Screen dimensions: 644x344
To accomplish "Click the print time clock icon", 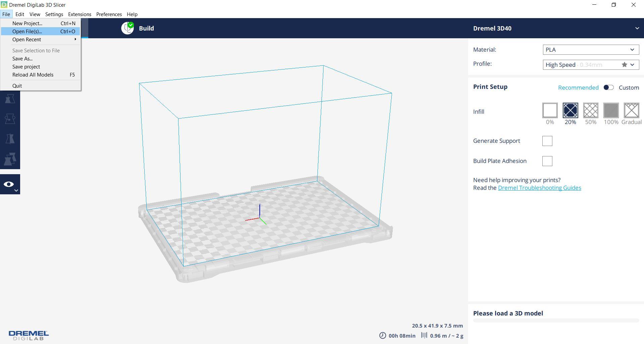I will coord(383,336).
